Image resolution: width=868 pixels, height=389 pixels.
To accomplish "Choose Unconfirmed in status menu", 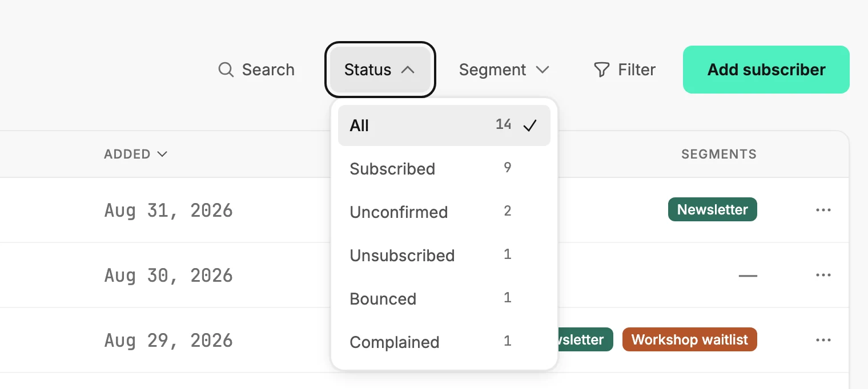I will 444,212.
